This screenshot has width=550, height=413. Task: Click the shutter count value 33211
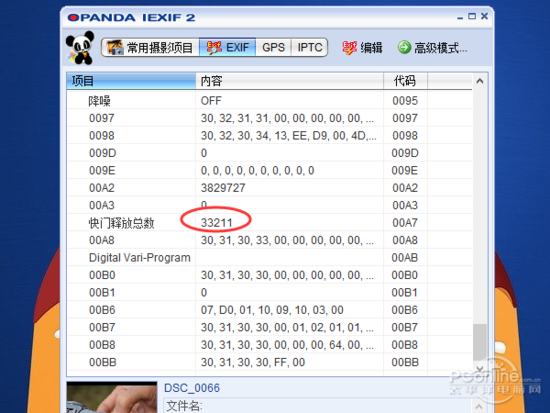(216, 223)
